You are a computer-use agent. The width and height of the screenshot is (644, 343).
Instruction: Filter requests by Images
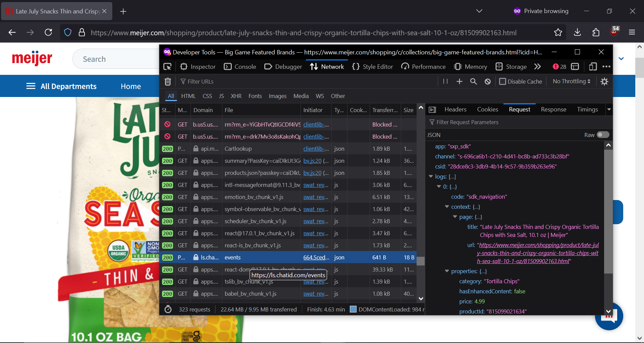277,96
